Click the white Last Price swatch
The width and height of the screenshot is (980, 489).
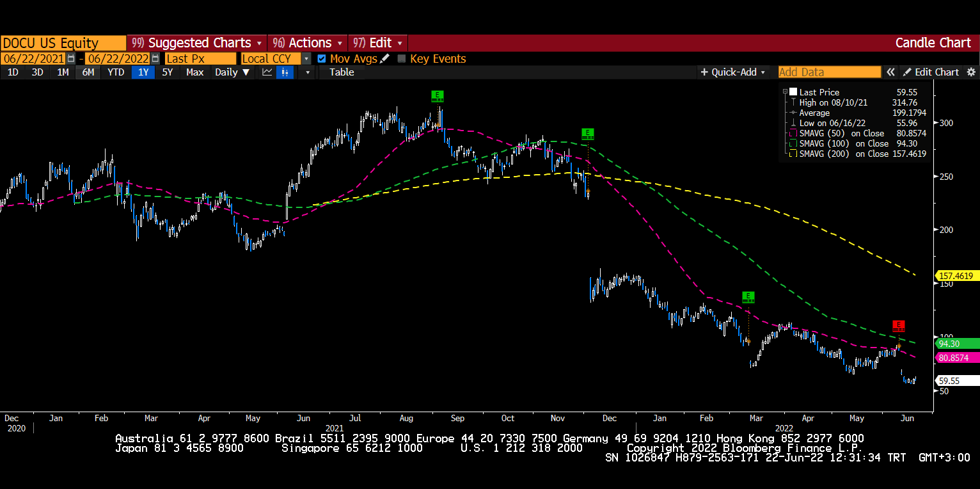tap(793, 92)
